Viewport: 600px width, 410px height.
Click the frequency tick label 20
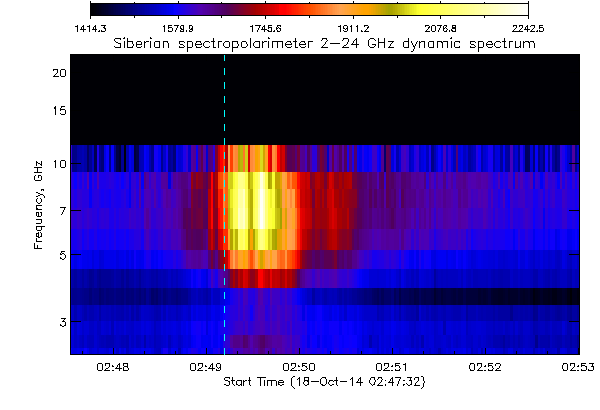pos(59,73)
